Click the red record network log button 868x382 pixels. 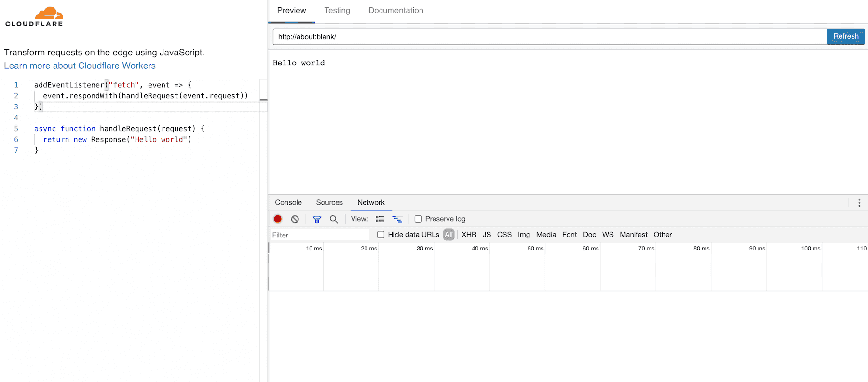278,219
